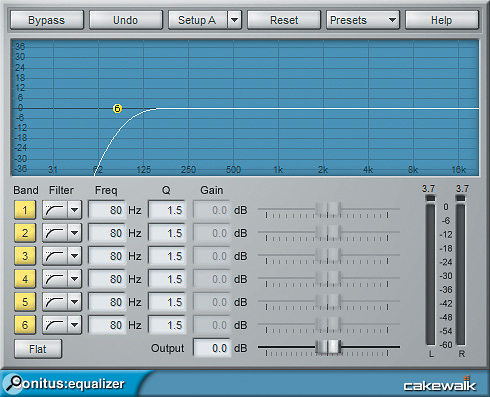Screen dimensions: 490x397
Task: Click band 1 high-pass filter shape icon
Action: (55, 210)
